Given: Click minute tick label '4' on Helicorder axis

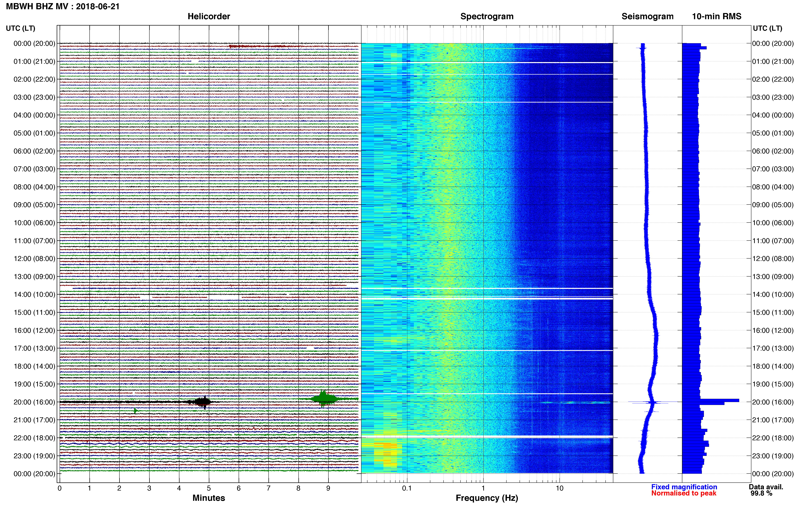Looking at the screenshot, I should (179, 488).
